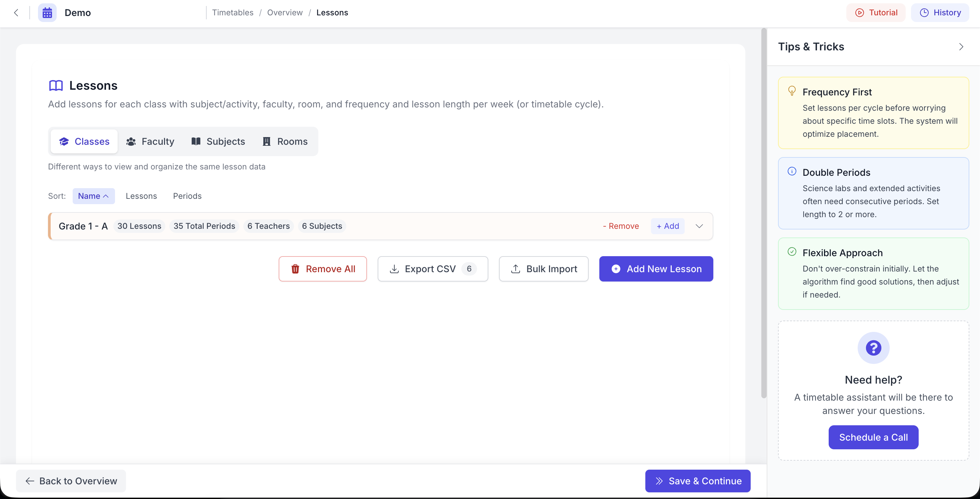Switch to the Faculty tab
980x499 pixels.
(x=150, y=141)
